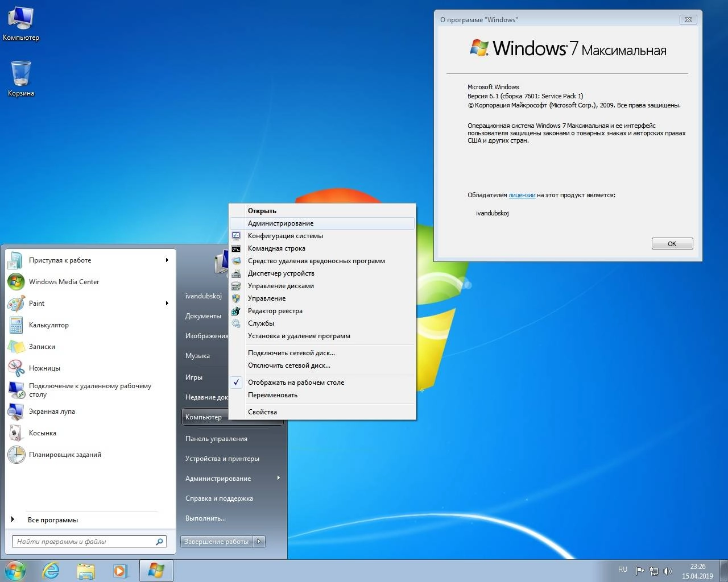
Task: Click the Завершение работы button
Action: pyautogui.click(x=217, y=542)
